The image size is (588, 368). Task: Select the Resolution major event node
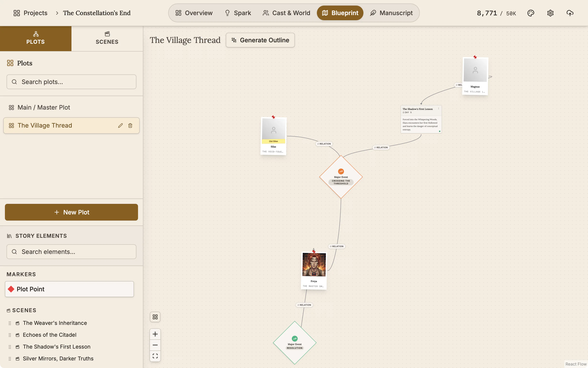[x=295, y=343]
